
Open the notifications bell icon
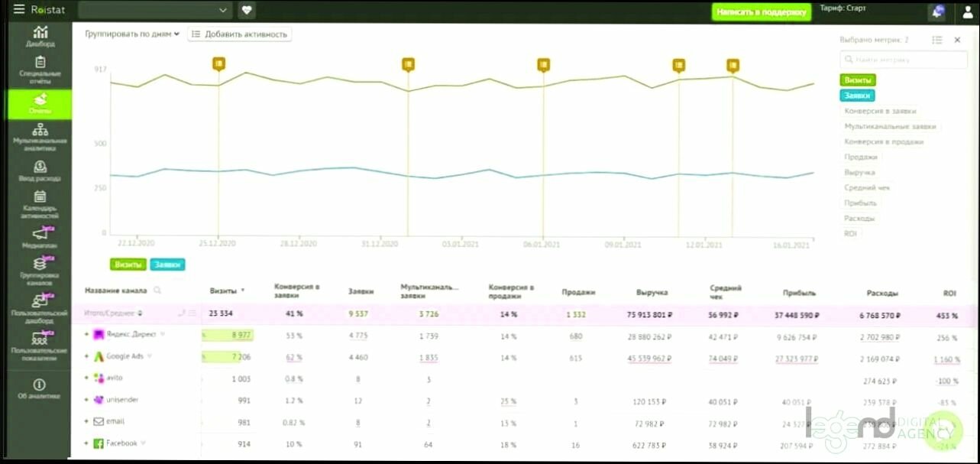937,11
